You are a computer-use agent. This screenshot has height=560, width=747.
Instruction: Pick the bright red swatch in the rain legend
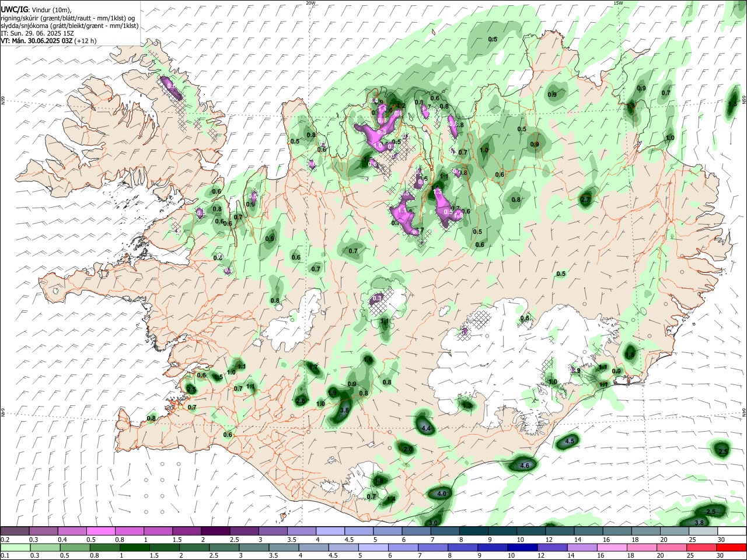[x=731, y=548]
